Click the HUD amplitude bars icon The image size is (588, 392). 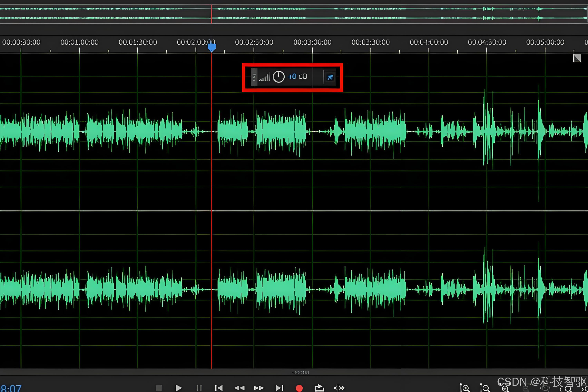[x=264, y=77]
